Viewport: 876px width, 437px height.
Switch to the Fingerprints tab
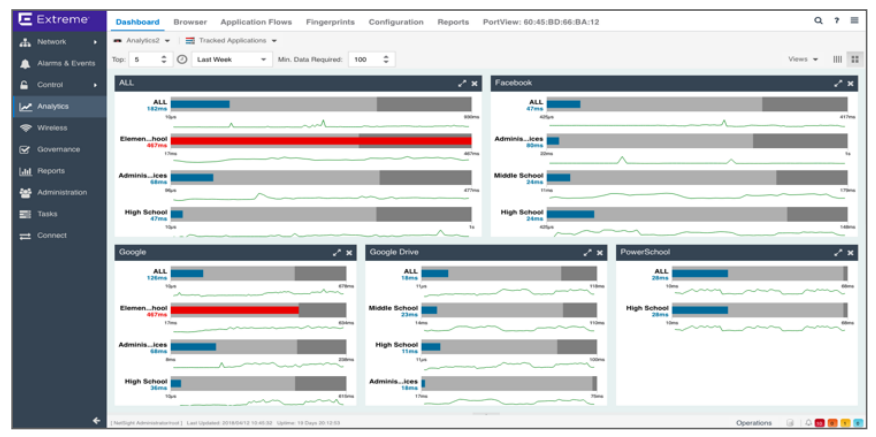(330, 22)
